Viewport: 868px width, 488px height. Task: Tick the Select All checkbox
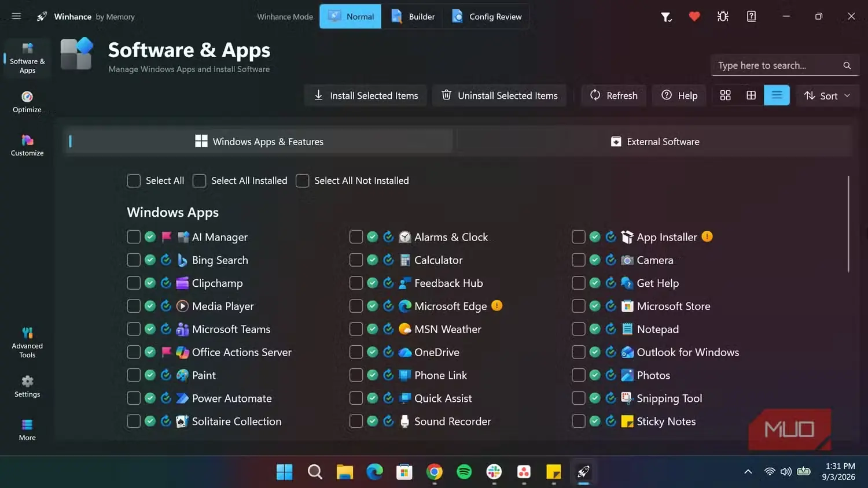(134, 181)
